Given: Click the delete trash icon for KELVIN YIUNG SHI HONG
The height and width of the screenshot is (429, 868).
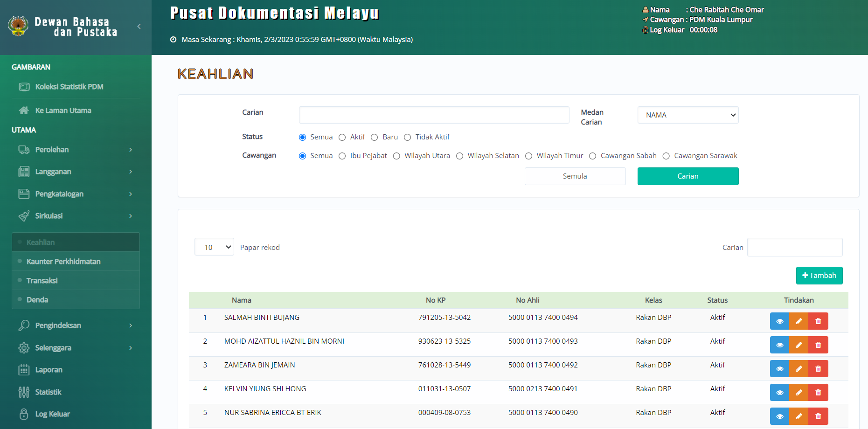Looking at the screenshot, I should point(818,393).
